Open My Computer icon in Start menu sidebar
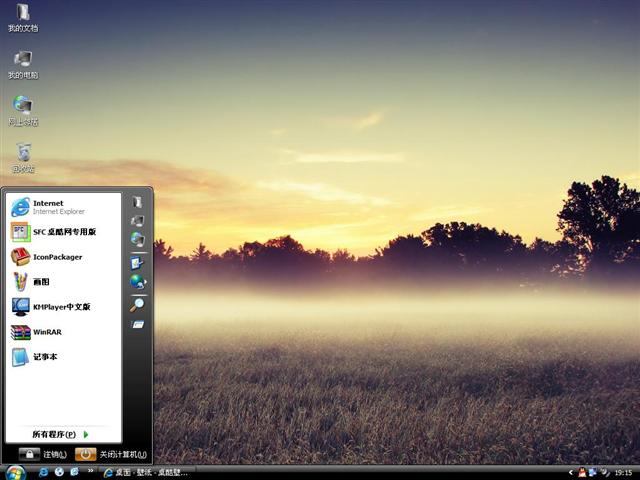Image resolution: width=640 pixels, height=480 pixels. click(x=138, y=221)
